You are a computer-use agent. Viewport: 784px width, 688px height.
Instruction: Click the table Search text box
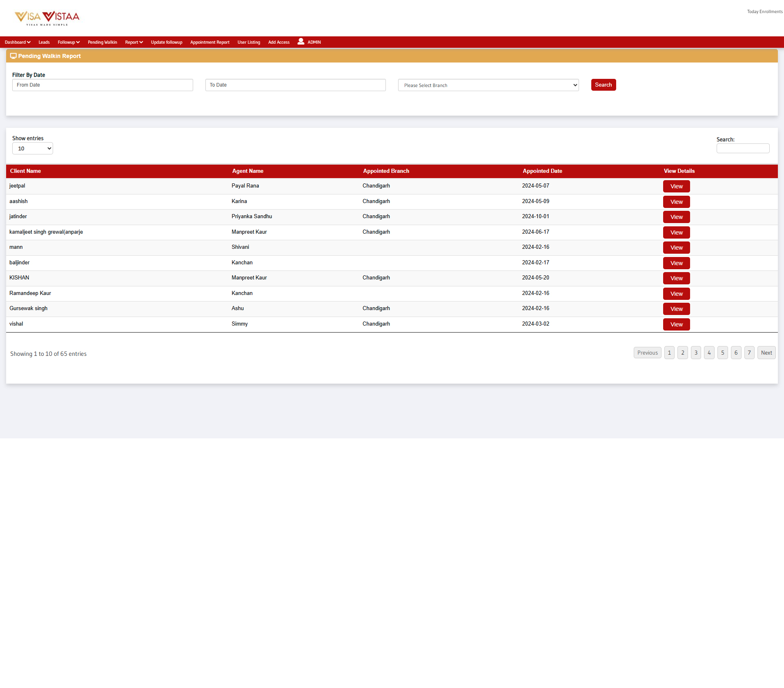coord(742,148)
